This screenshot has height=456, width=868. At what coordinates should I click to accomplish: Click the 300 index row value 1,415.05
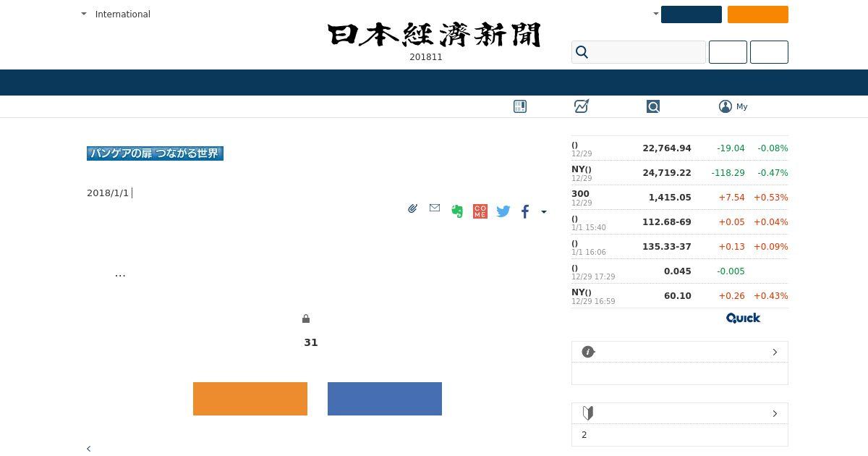tap(670, 198)
